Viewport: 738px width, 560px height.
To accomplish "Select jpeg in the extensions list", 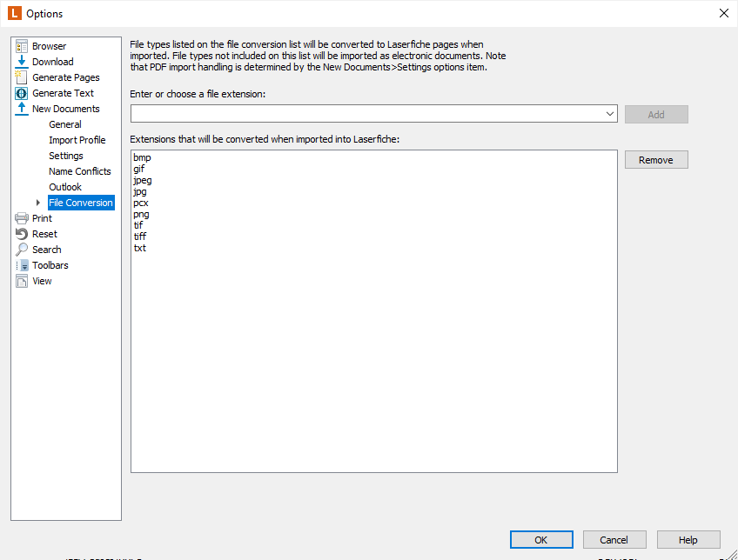I will pyautogui.click(x=143, y=180).
